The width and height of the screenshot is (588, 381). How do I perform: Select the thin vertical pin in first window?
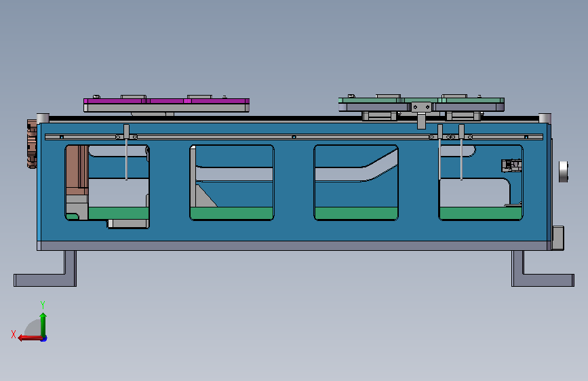pos(126,159)
